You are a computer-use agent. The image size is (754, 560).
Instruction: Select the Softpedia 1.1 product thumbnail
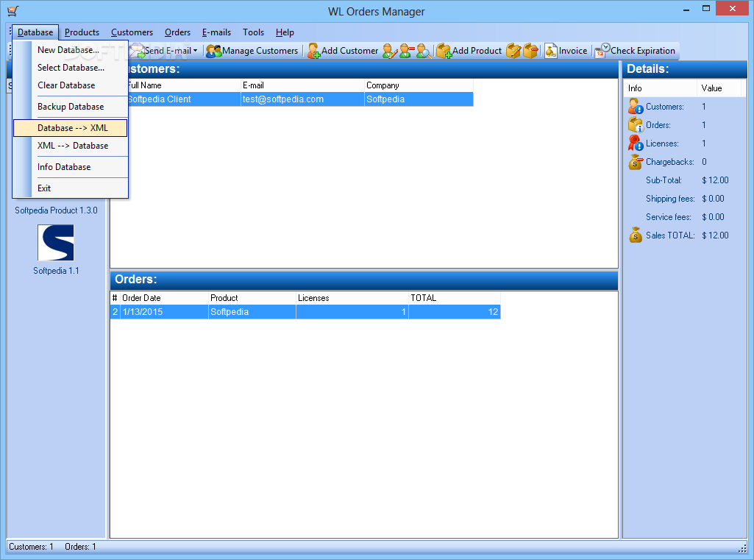coord(56,243)
